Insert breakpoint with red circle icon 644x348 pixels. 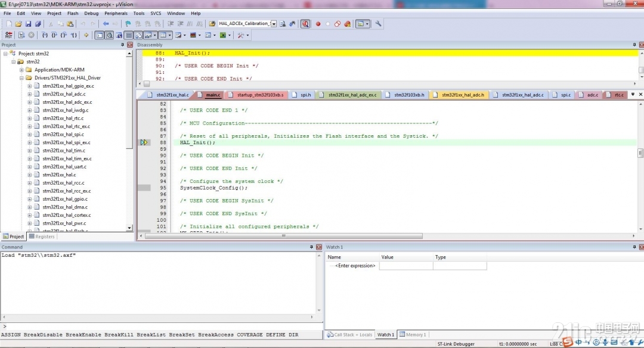point(318,24)
